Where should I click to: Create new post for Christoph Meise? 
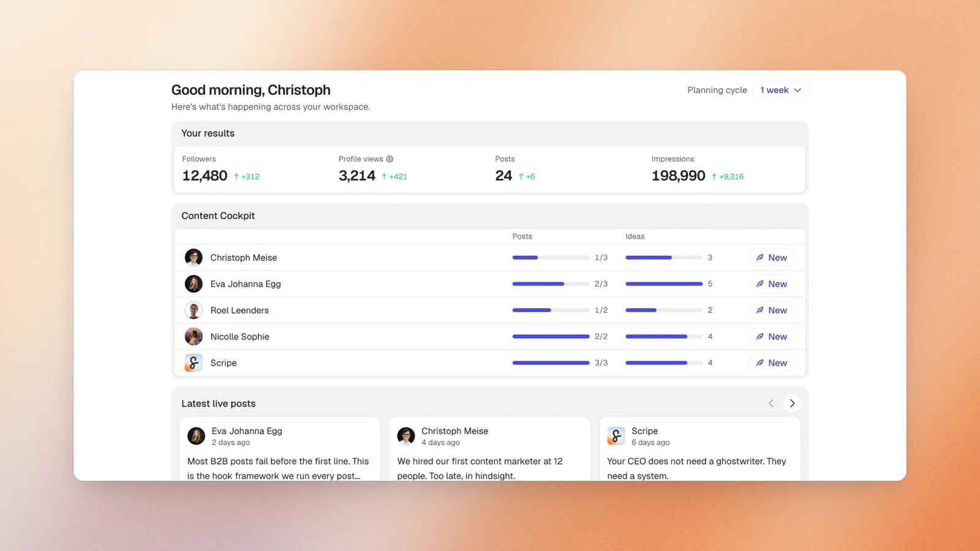point(772,258)
